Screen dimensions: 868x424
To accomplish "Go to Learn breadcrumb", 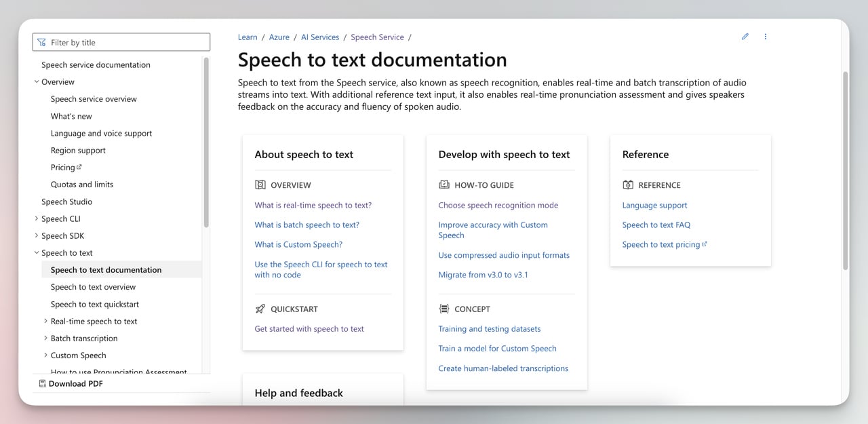I will point(248,37).
